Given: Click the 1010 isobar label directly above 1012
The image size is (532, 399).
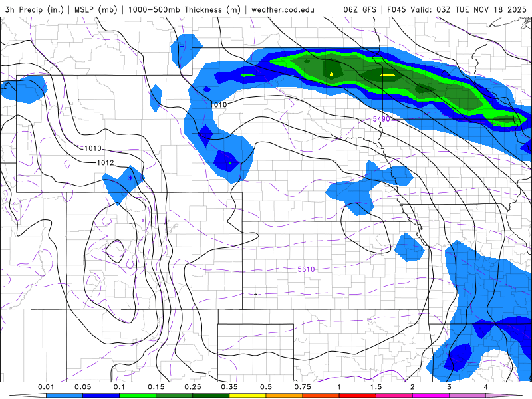Looking at the screenshot, I should pos(93,148).
